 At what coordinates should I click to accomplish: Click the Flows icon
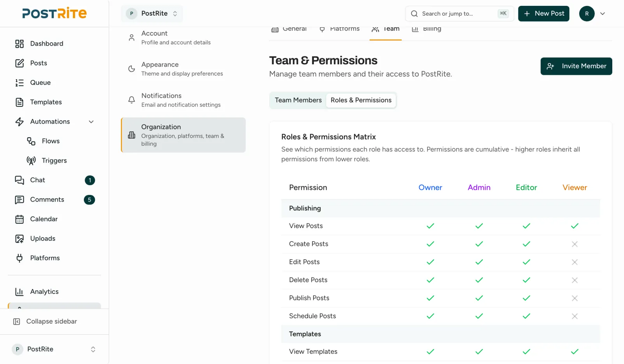[31, 141]
